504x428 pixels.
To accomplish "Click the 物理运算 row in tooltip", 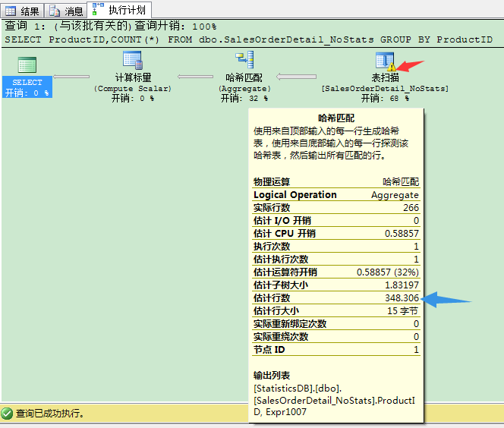I will point(336,182).
